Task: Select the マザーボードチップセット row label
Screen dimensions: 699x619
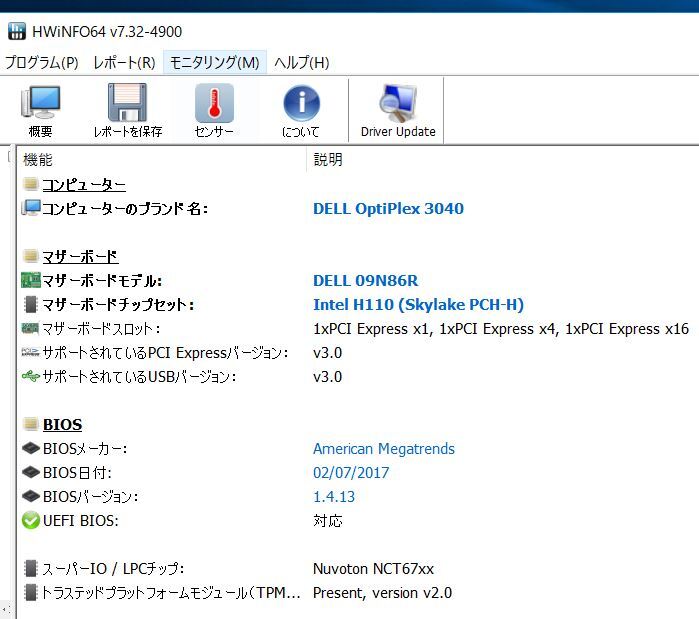Action: click(118, 305)
